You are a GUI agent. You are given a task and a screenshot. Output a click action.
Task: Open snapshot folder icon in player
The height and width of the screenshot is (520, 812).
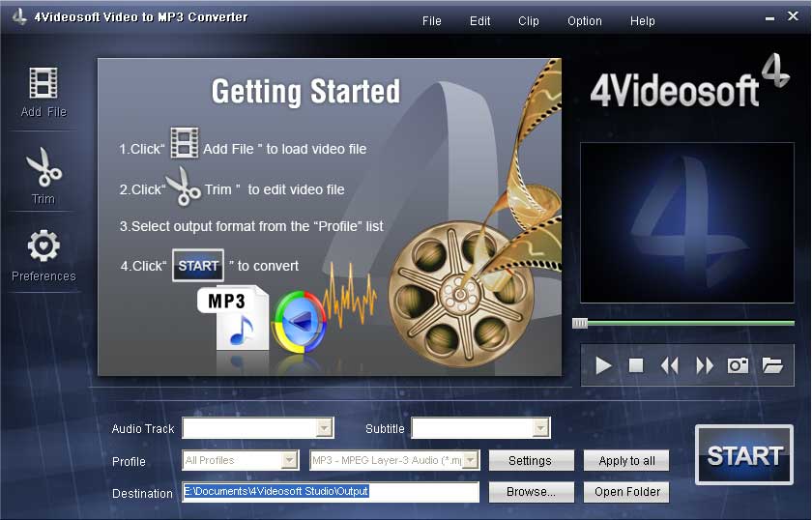771,365
